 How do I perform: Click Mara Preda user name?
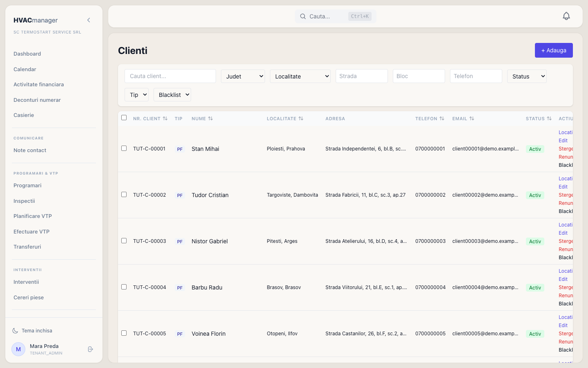[44, 346]
